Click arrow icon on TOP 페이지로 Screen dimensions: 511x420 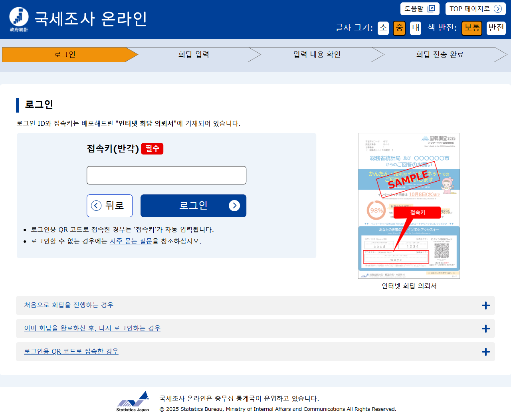(x=497, y=9)
